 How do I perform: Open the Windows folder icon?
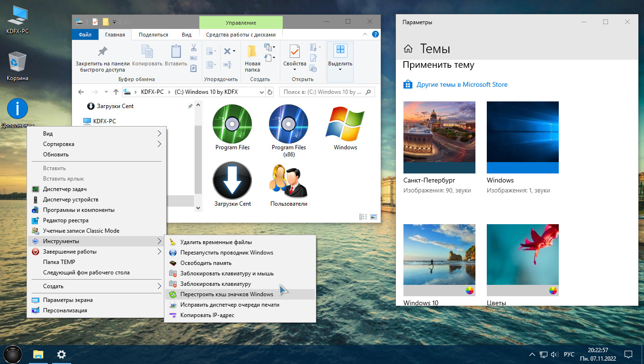(345, 124)
